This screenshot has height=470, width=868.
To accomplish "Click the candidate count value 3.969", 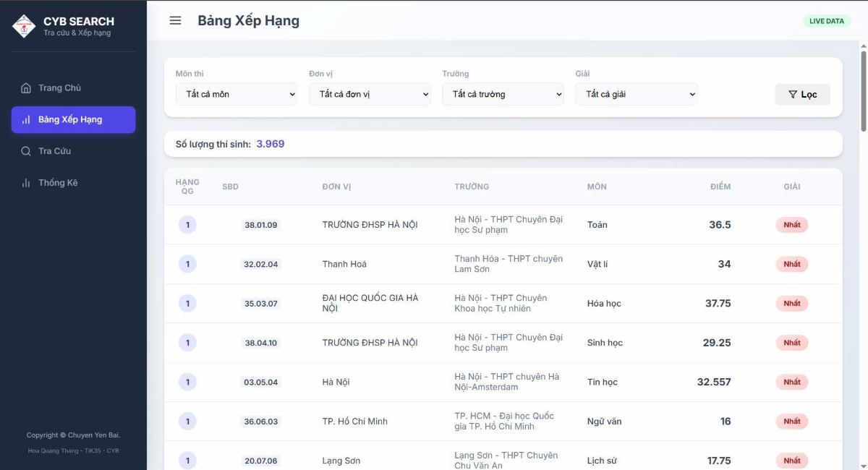I will (269, 143).
